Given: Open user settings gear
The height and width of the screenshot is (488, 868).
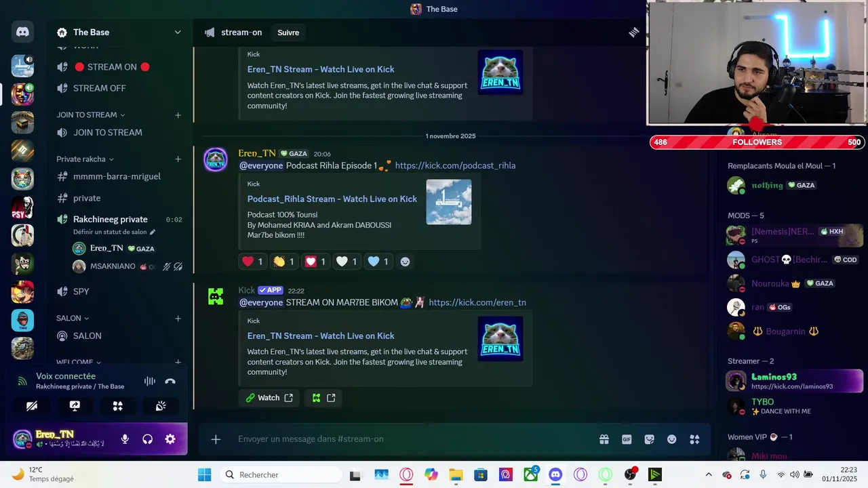Looking at the screenshot, I should click(x=170, y=439).
